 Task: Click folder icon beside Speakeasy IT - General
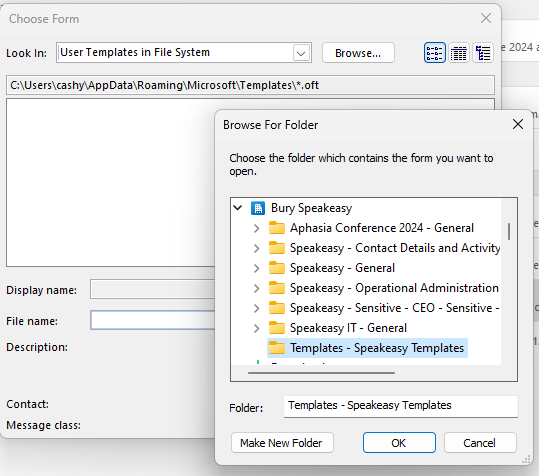click(277, 328)
